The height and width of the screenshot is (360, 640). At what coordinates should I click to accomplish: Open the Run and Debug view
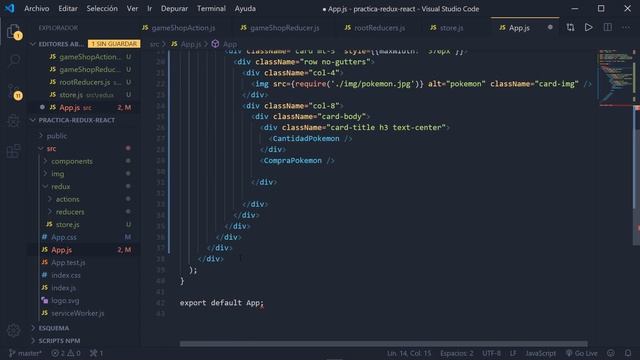(13, 121)
